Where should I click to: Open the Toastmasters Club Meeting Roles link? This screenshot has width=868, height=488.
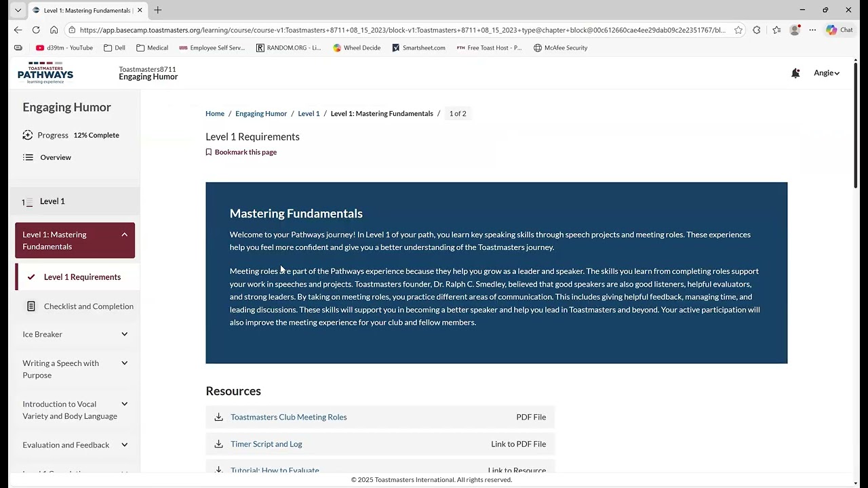pos(289,418)
